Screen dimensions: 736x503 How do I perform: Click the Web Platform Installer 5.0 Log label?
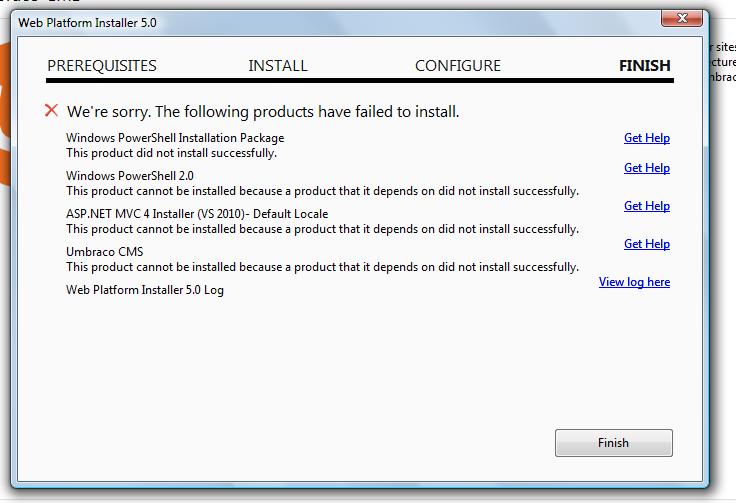pyautogui.click(x=145, y=290)
